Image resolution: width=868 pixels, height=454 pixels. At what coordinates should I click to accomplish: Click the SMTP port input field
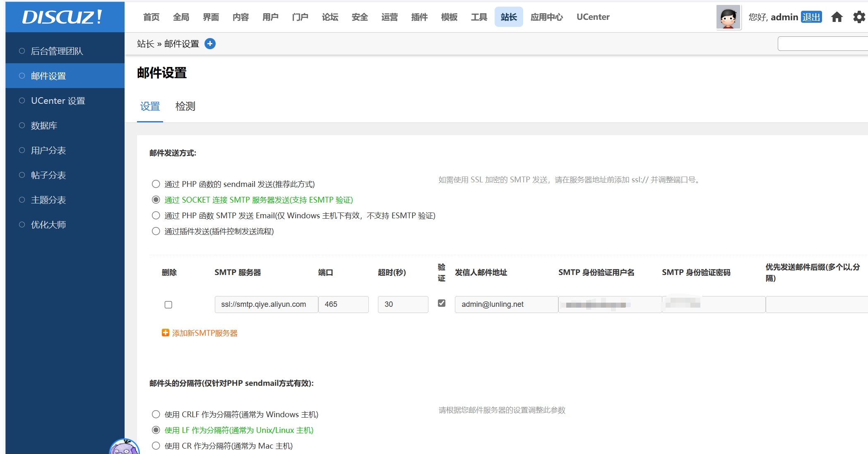(x=343, y=304)
